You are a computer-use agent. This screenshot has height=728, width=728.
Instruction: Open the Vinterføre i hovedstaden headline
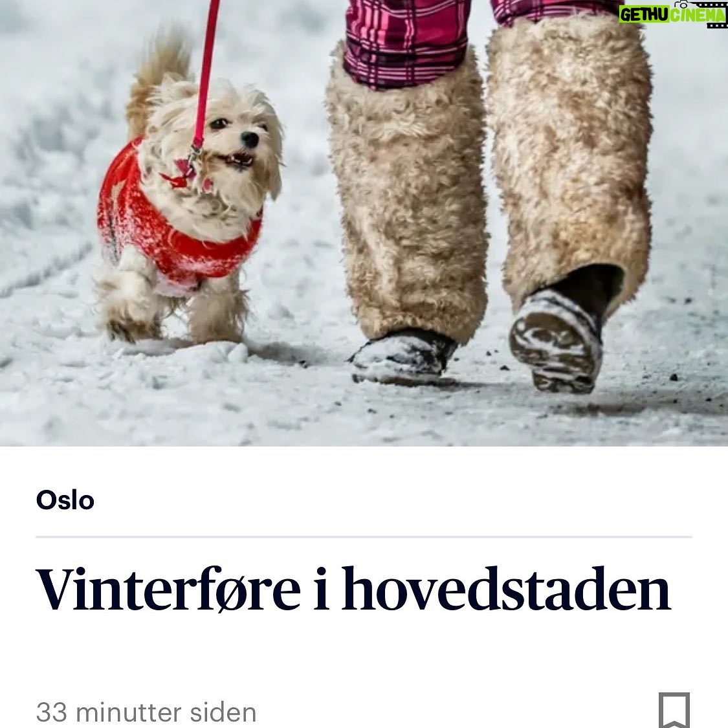(x=353, y=590)
